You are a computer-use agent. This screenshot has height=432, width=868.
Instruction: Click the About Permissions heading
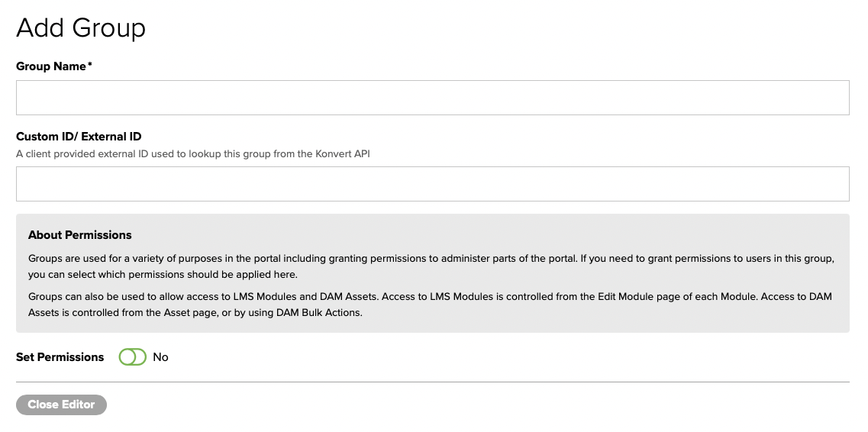(x=80, y=235)
